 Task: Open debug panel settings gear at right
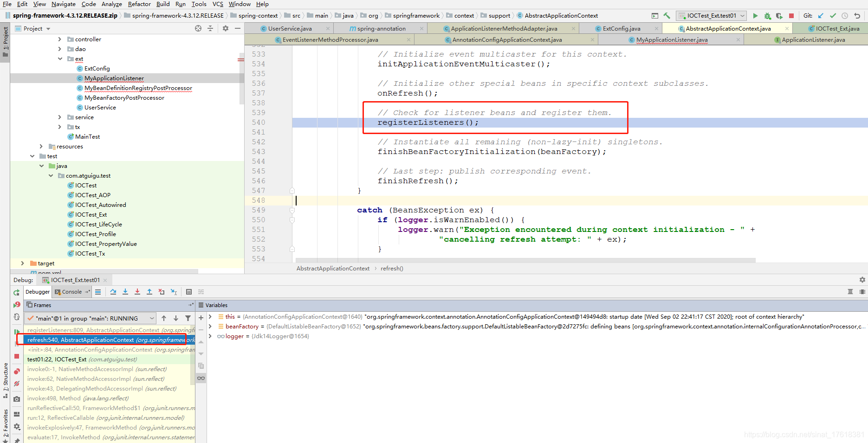[862, 280]
